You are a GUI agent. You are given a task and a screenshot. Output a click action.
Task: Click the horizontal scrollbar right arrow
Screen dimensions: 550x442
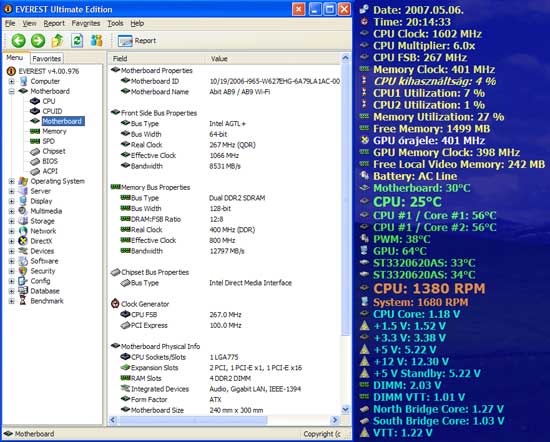click(x=335, y=420)
